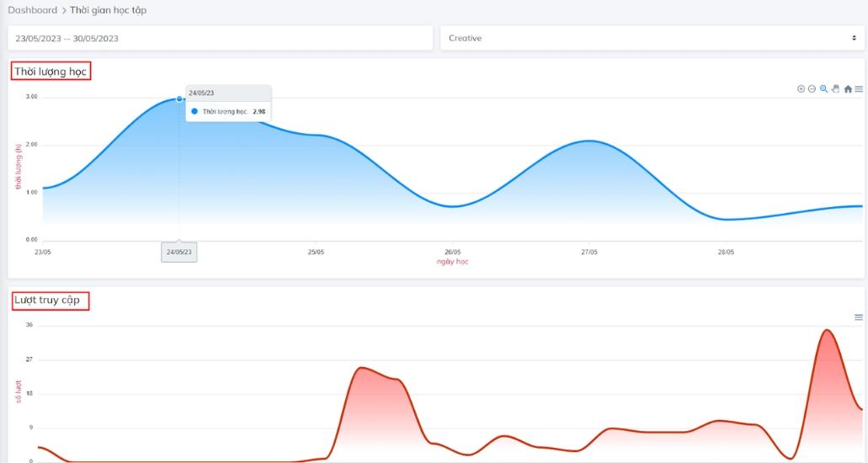Click the 2.98 tooltip value
The image size is (868, 463).
(259, 111)
